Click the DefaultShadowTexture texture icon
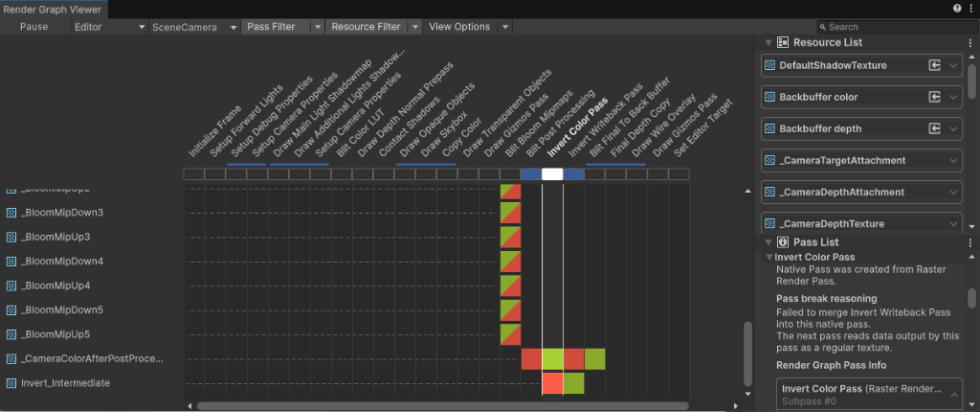 (770, 66)
